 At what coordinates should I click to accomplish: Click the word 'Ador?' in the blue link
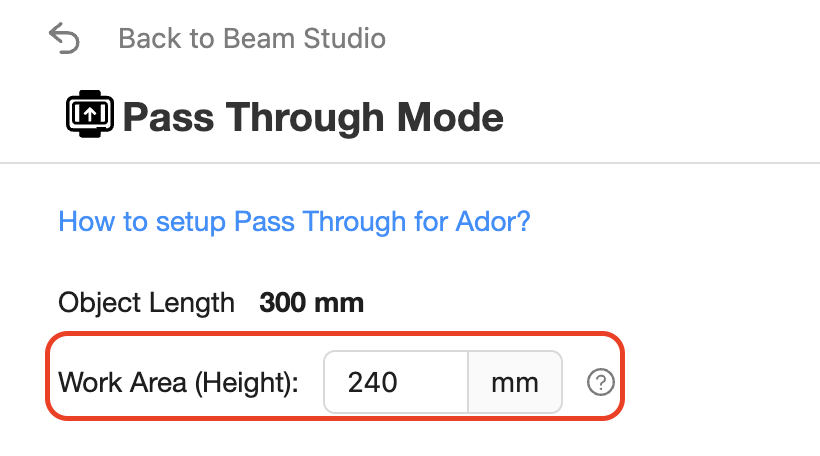click(493, 221)
